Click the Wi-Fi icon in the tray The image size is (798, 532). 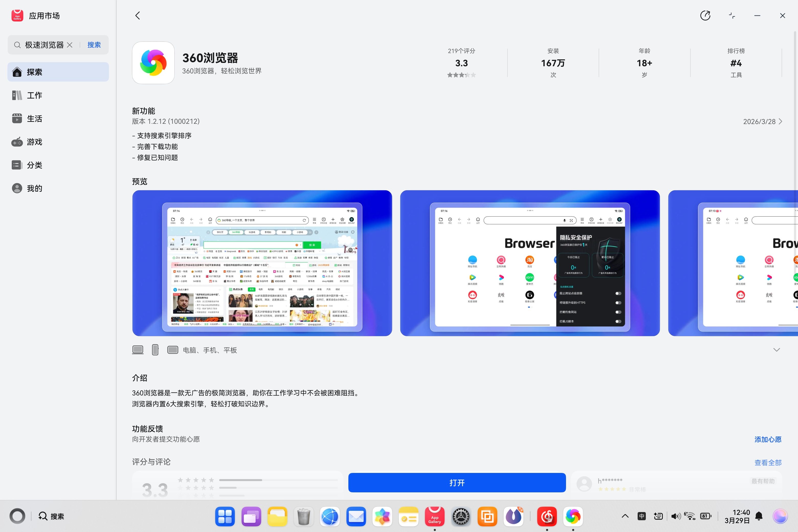click(690, 516)
